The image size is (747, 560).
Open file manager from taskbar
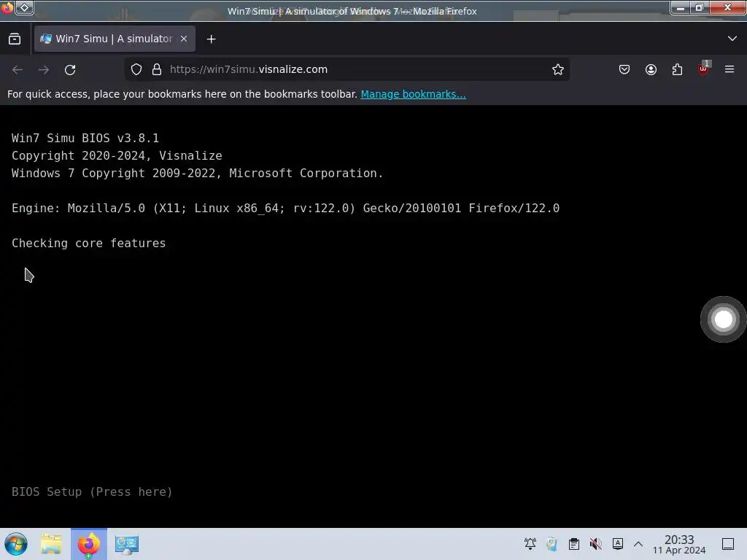click(x=52, y=544)
